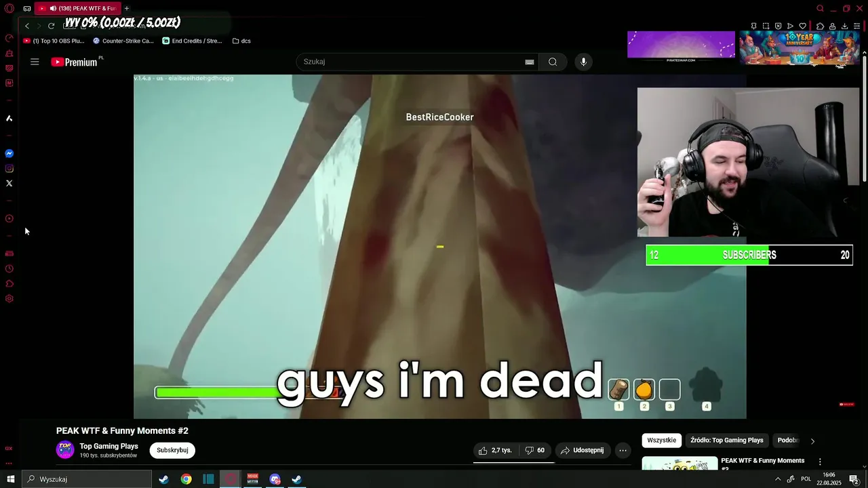Open the Windows Start menu
868x488 pixels.
point(10,479)
